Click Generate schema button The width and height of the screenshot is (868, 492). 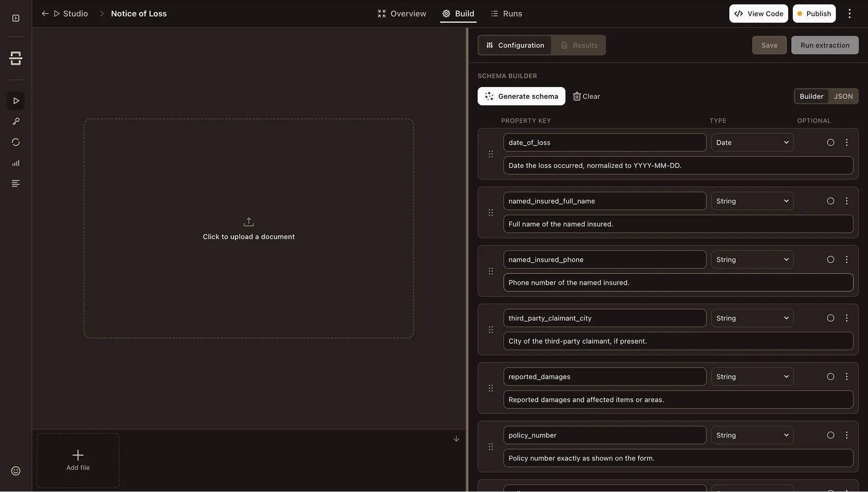coord(521,96)
